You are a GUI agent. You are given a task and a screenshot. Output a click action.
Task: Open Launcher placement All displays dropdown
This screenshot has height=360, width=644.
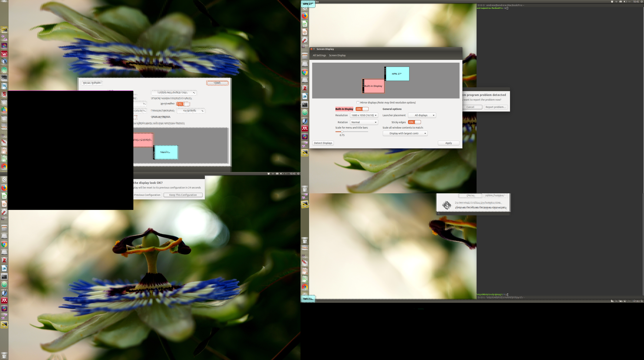422,115
